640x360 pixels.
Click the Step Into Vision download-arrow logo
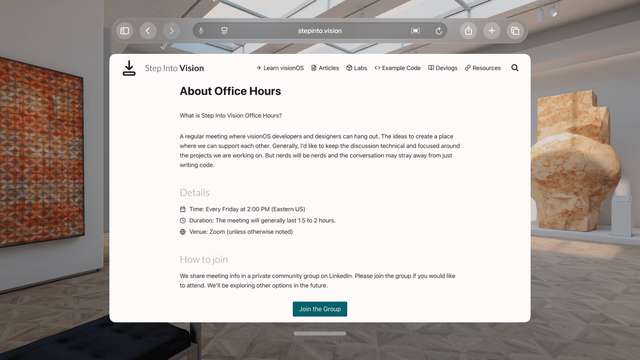pos(129,68)
